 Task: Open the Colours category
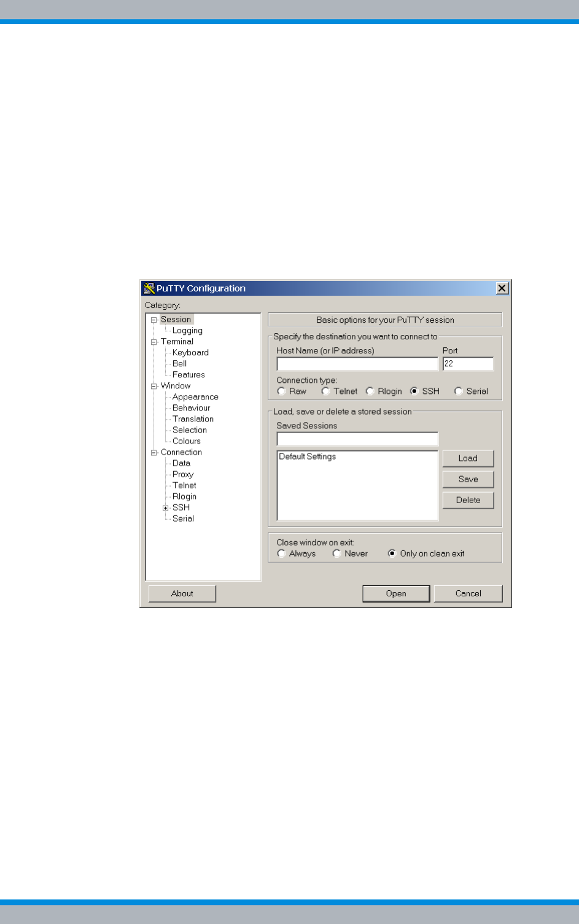187,441
